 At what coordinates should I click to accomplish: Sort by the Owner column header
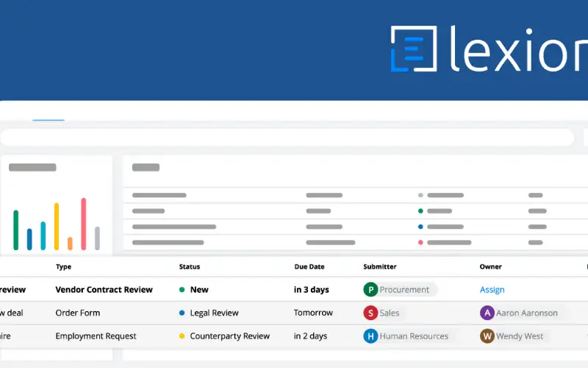[490, 266]
